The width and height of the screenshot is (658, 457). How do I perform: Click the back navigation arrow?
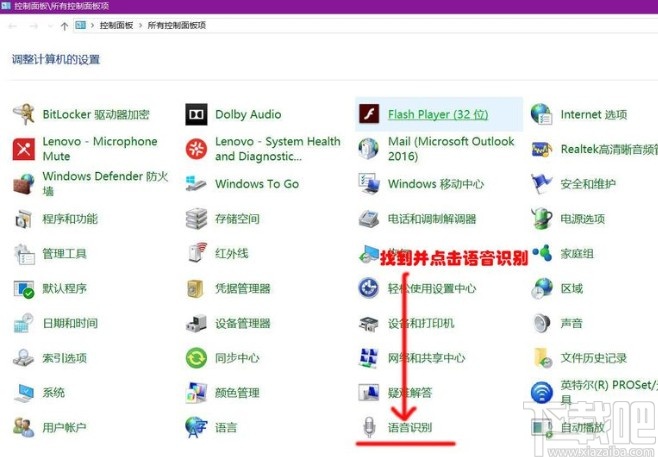click(13, 25)
